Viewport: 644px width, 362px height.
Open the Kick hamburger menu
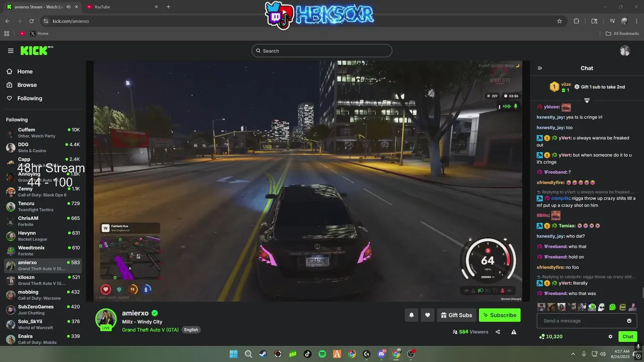[x=11, y=51]
